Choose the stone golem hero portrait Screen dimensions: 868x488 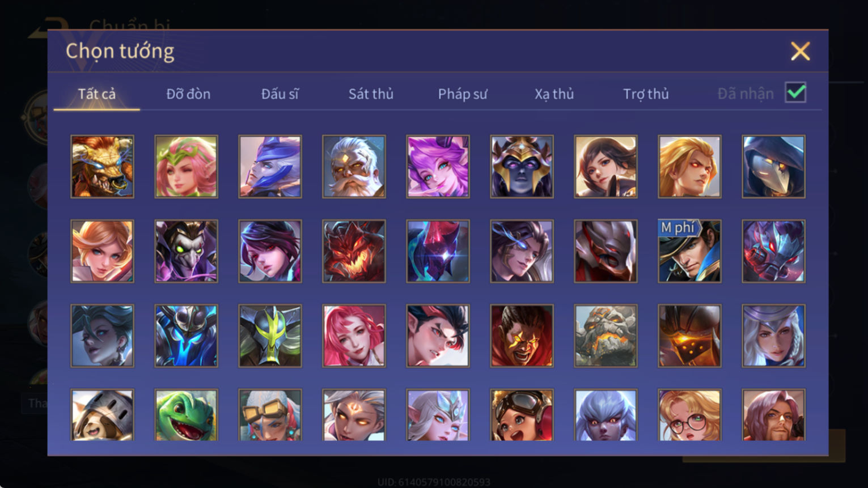606,336
